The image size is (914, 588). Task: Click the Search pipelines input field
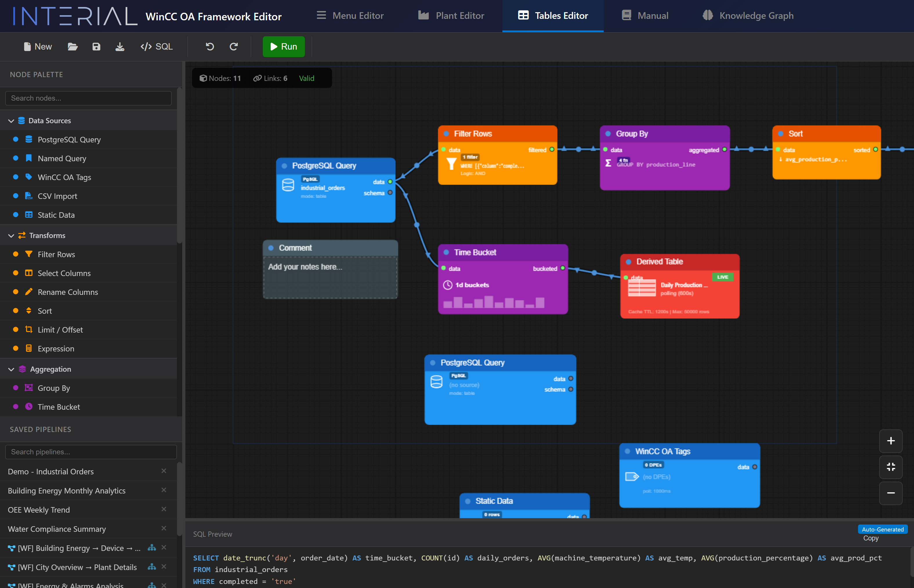[91, 452]
